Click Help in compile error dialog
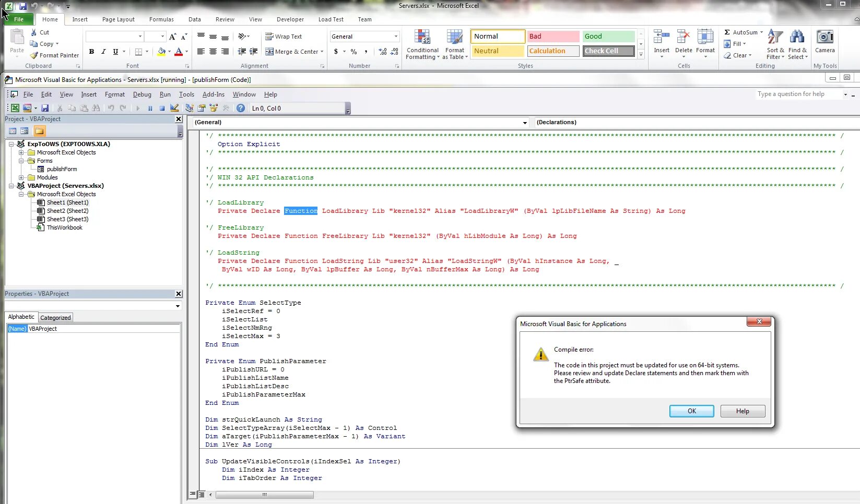 pyautogui.click(x=743, y=411)
